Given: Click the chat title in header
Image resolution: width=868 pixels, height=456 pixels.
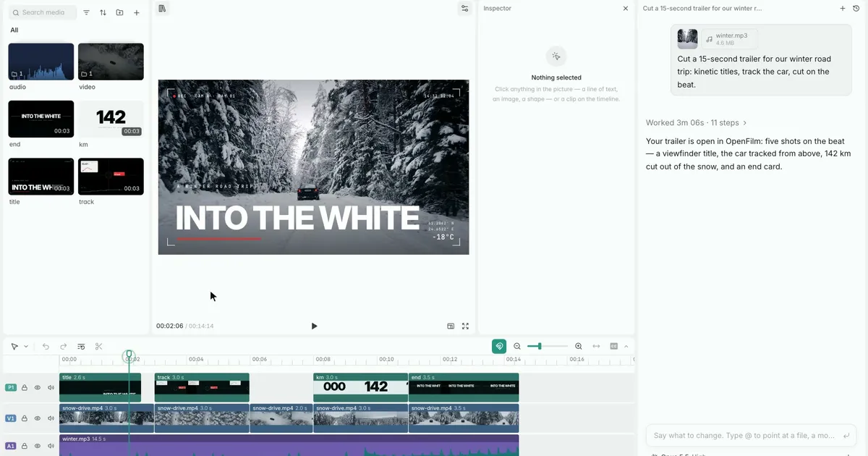Looking at the screenshot, I should click(702, 9).
